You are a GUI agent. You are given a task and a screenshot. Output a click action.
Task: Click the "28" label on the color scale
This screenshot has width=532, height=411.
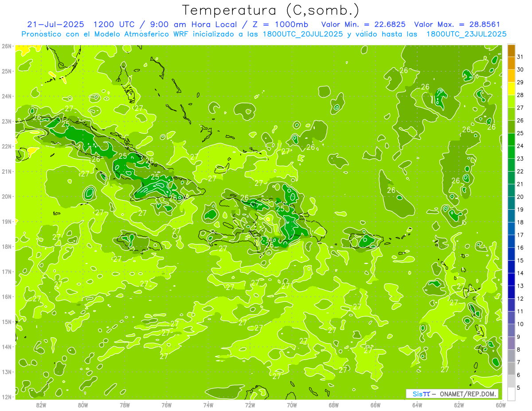coord(520,95)
